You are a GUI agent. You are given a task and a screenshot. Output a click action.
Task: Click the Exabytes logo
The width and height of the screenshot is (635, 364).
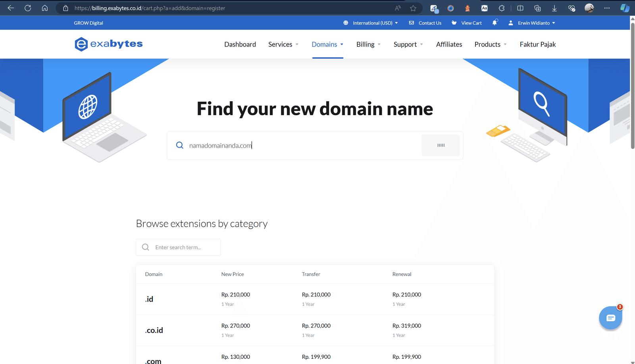tap(108, 44)
